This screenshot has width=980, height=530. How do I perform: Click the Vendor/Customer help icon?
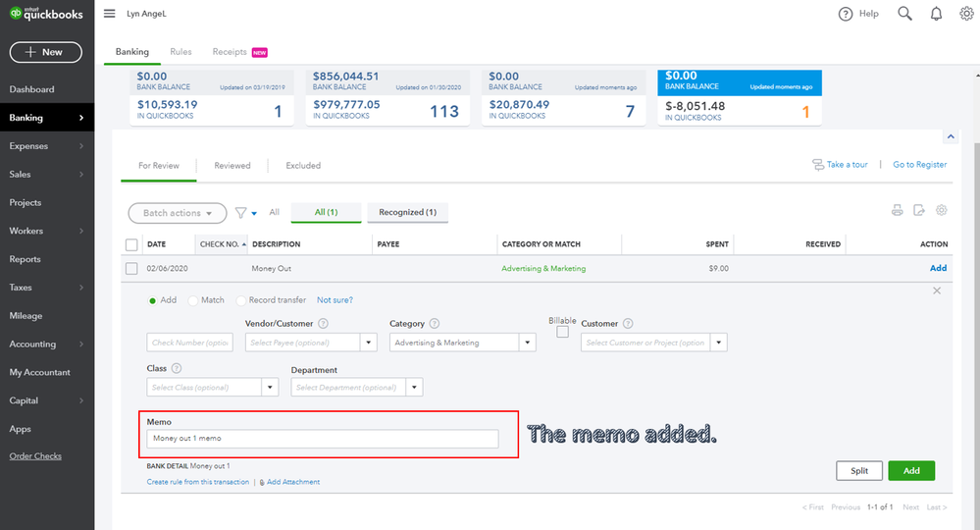click(x=323, y=324)
